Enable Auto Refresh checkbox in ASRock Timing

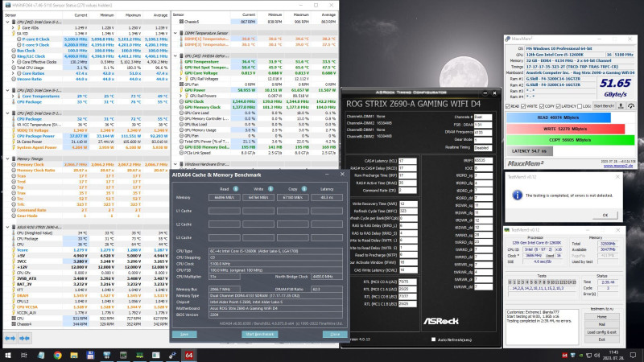pos(433,339)
